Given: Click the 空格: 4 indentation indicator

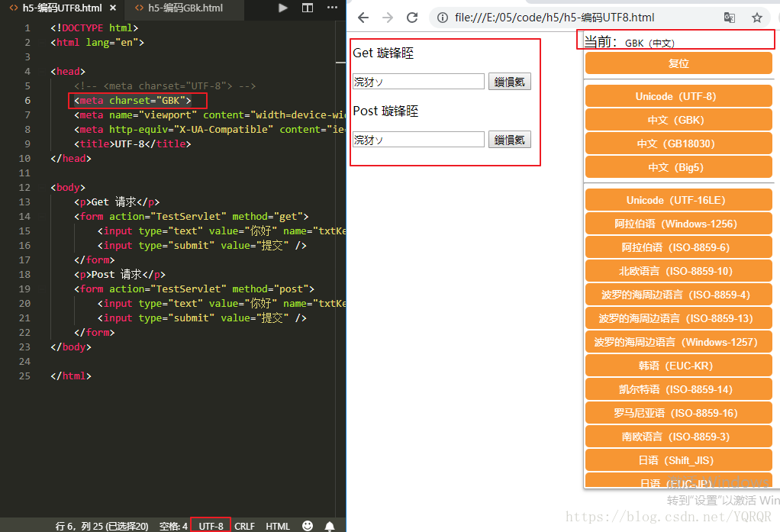Looking at the screenshot, I should tap(173, 526).
